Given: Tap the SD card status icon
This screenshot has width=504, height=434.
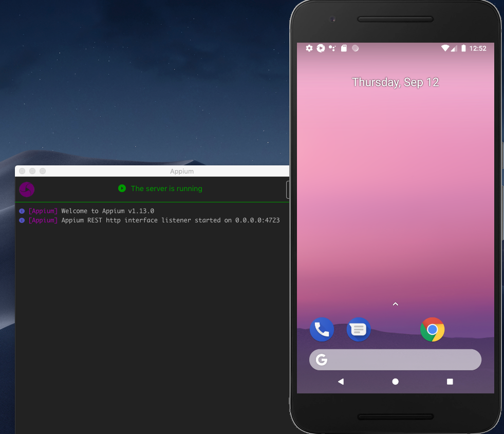Looking at the screenshot, I should coord(344,48).
